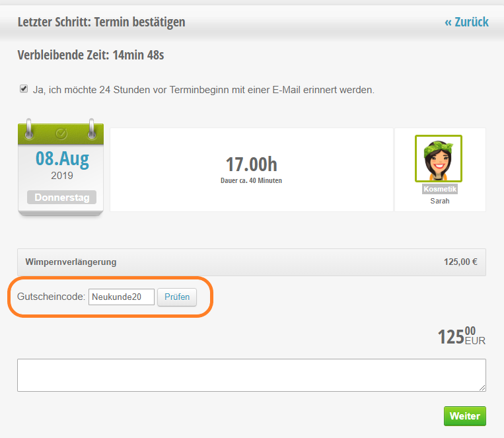Select Sarah's avatar picture
This screenshot has height=438, width=504.
click(x=439, y=158)
